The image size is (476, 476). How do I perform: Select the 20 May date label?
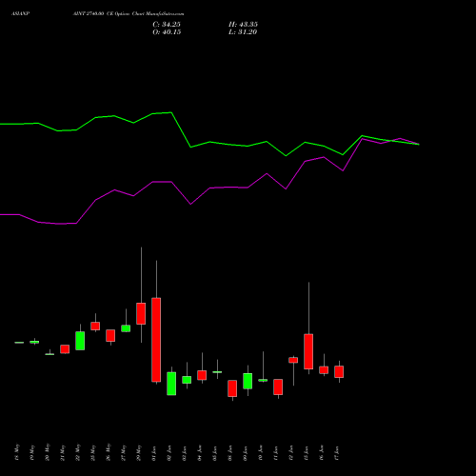pos(48,452)
